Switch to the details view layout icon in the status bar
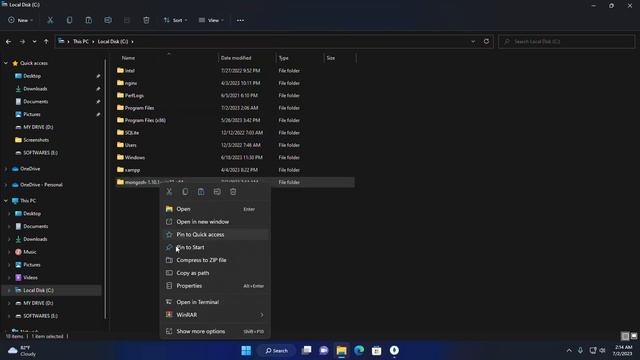The image size is (640, 360). [625, 336]
